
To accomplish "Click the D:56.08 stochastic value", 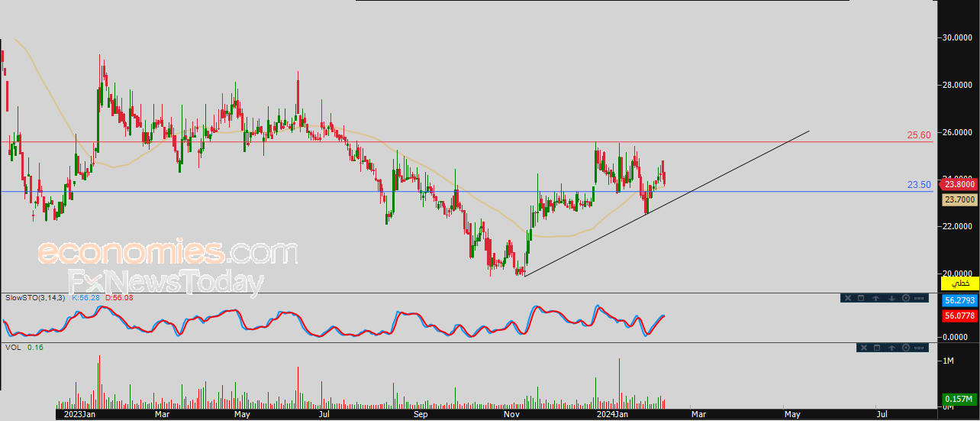I will point(118,296).
